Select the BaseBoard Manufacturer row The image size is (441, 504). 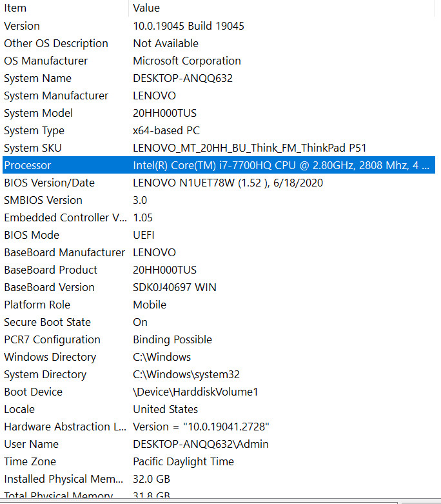coord(64,252)
